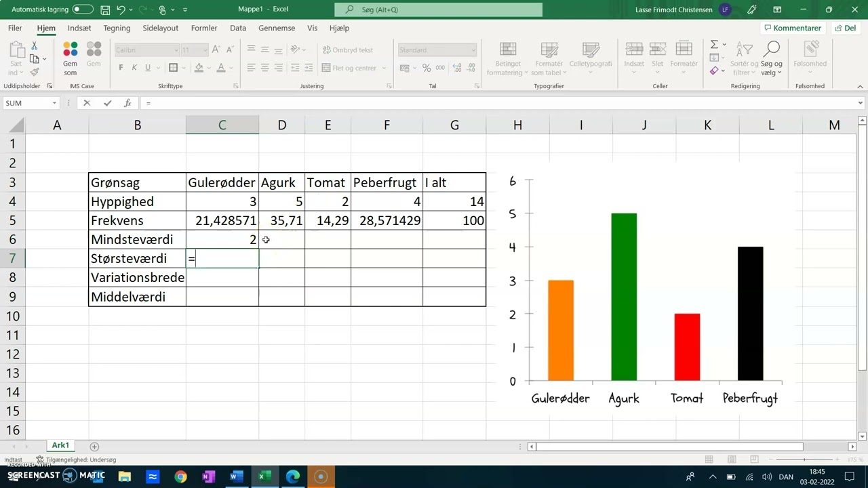The image size is (868, 488).
Task: Click Formatér som tabel button
Action: pyautogui.click(x=549, y=58)
